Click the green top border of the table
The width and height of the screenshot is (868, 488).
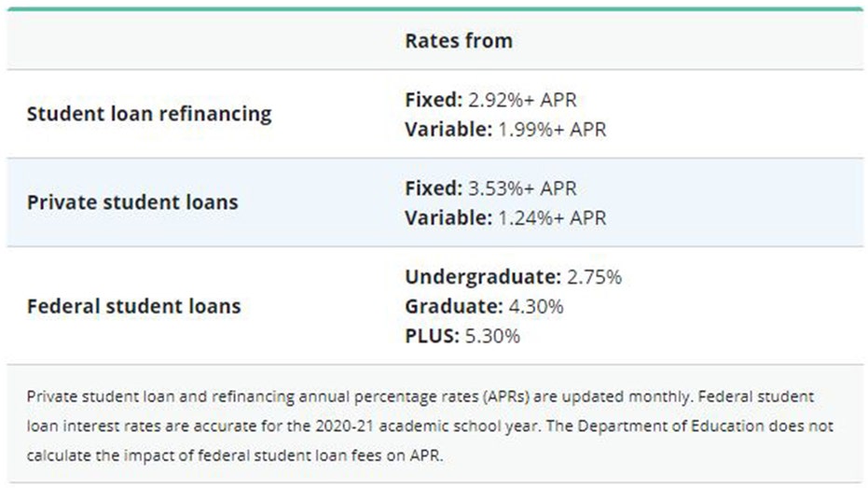[435, 8]
